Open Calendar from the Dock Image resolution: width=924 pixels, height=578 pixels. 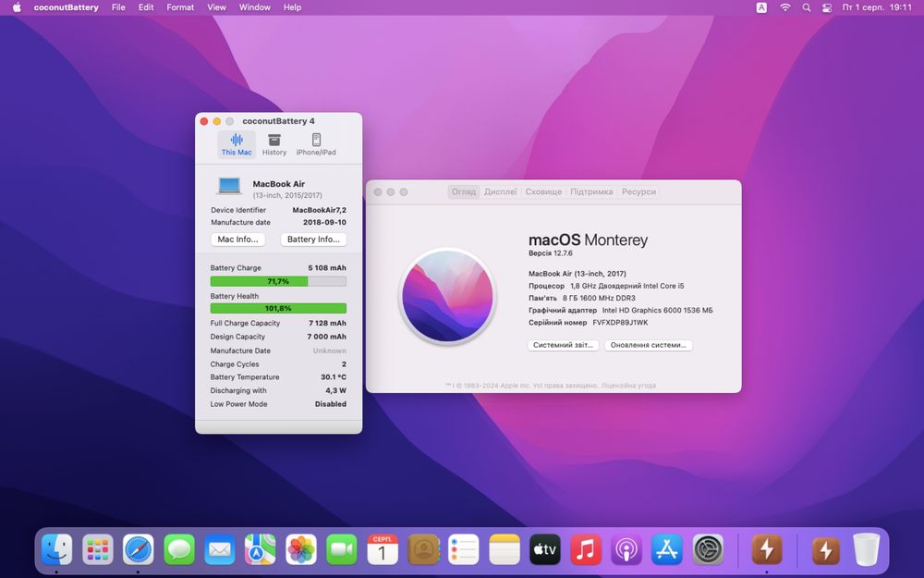(x=383, y=549)
